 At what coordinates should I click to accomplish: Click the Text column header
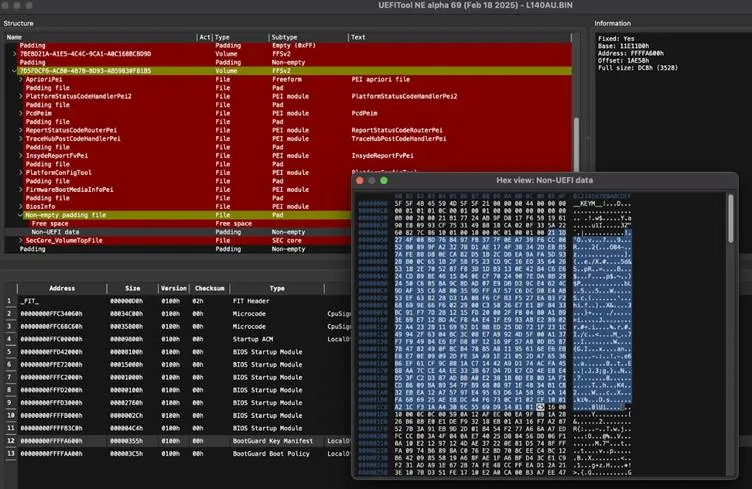[459, 37]
